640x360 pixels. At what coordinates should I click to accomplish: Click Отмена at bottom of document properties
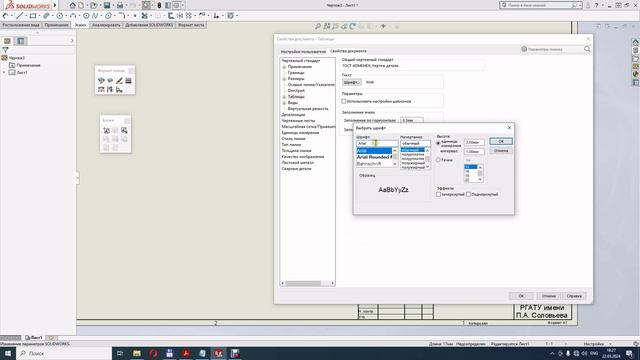pos(549,296)
